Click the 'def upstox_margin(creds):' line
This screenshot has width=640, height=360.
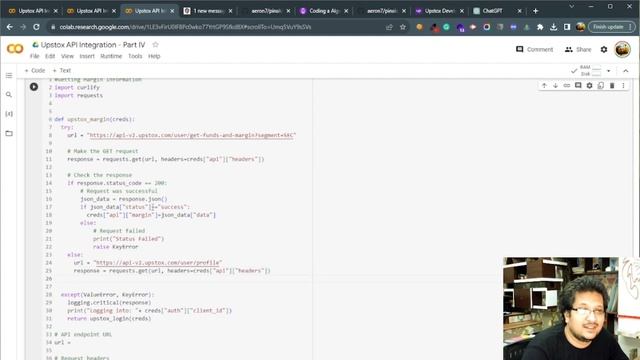click(94, 119)
